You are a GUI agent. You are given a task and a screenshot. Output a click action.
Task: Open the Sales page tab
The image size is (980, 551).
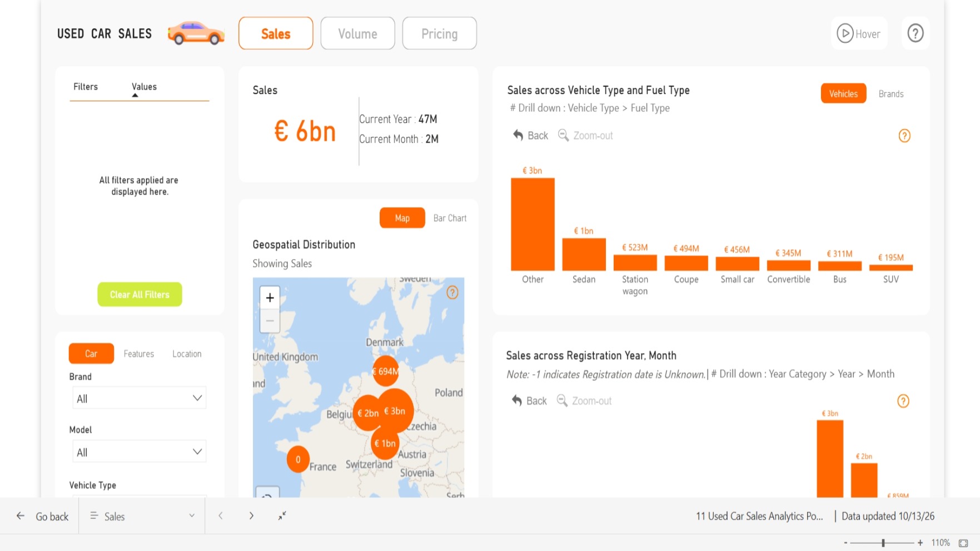pyautogui.click(x=276, y=33)
